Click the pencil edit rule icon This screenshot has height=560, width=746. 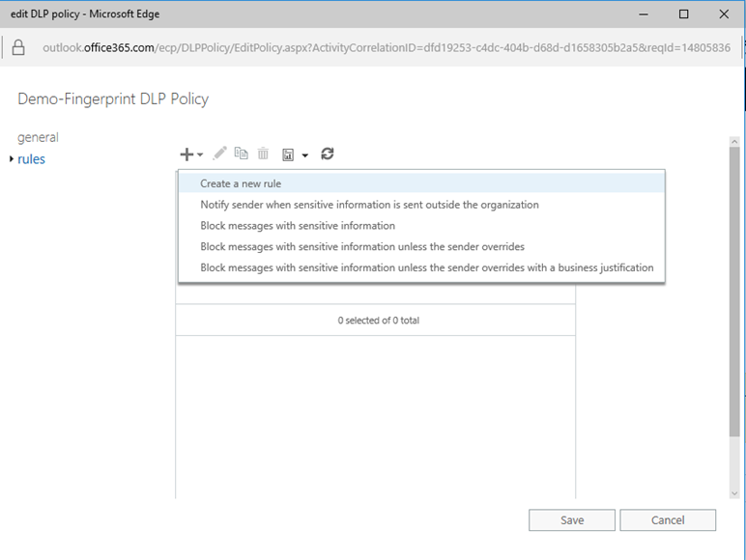click(x=219, y=154)
